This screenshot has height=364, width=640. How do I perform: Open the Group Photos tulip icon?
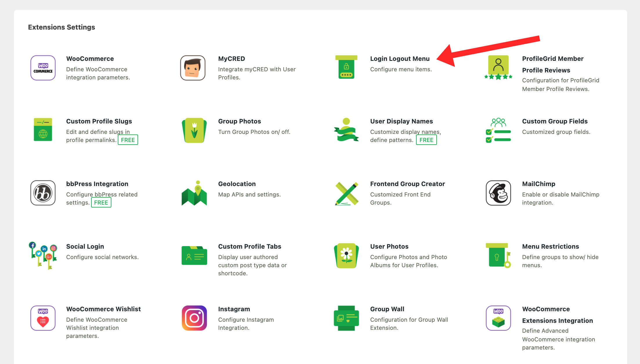point(194,130)
